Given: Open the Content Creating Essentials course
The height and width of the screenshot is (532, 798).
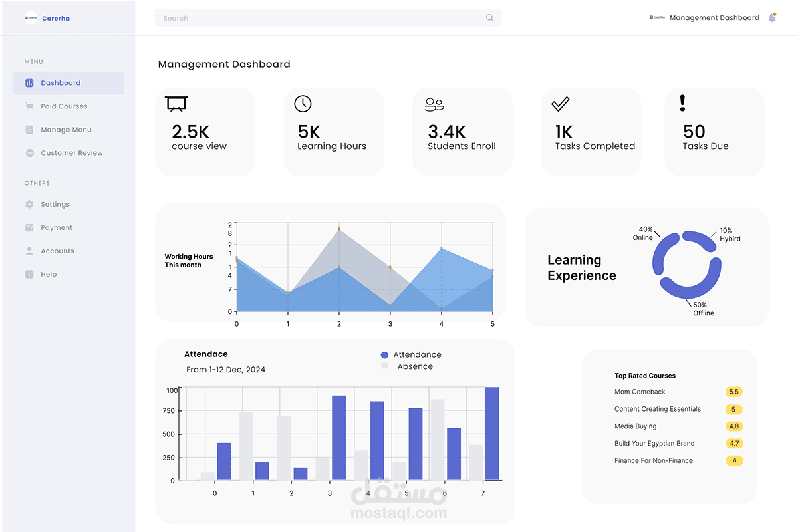Looking at the screenshot, I should coord(658,409).
